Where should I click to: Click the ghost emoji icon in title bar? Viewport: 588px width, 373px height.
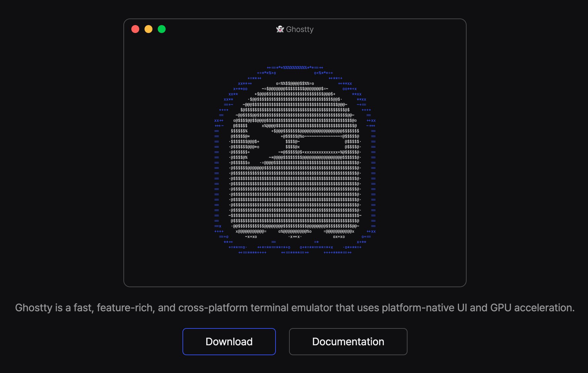280,29
